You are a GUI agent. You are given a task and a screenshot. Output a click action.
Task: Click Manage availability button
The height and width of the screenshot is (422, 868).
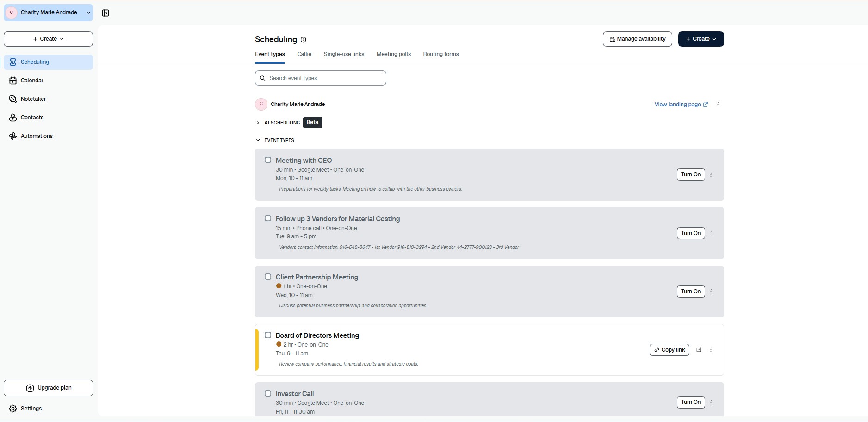tap(638, 39)
